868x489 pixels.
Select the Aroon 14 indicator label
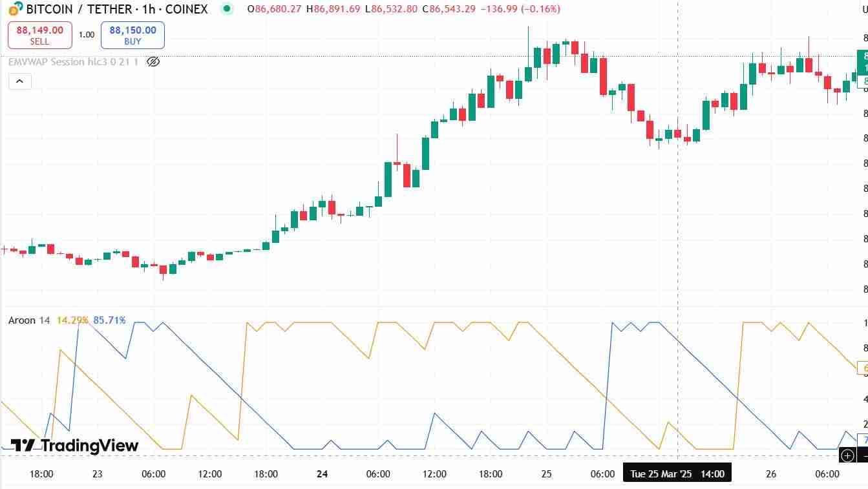(28, 320)
